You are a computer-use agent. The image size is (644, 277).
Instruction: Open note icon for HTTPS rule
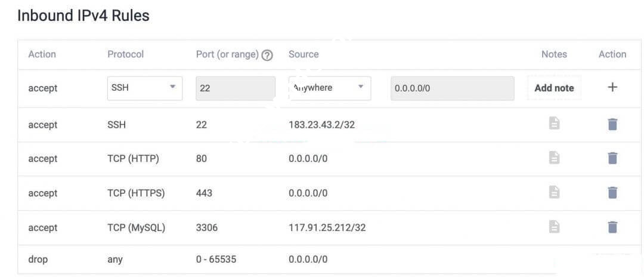(x=554, y=192)
